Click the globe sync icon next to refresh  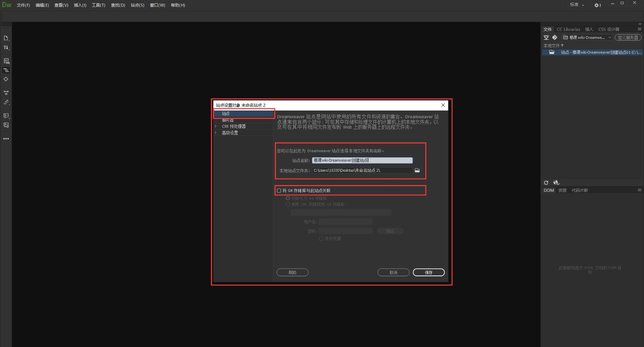[x=556, y=183]
